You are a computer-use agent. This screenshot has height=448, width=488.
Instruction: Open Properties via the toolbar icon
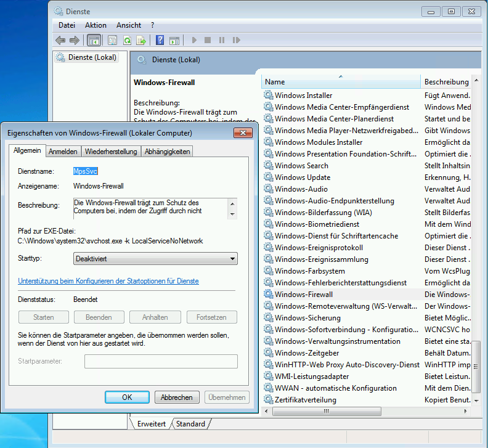click(x=112, y=40)
